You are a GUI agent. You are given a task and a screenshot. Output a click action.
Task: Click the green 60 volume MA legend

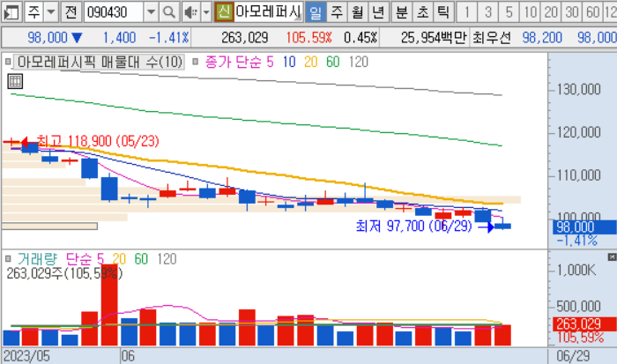coord(141,259)
